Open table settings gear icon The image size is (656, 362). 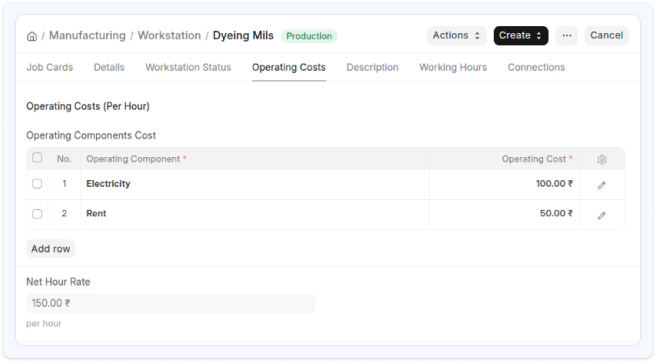pyautogui.click(x=602, y=159)
